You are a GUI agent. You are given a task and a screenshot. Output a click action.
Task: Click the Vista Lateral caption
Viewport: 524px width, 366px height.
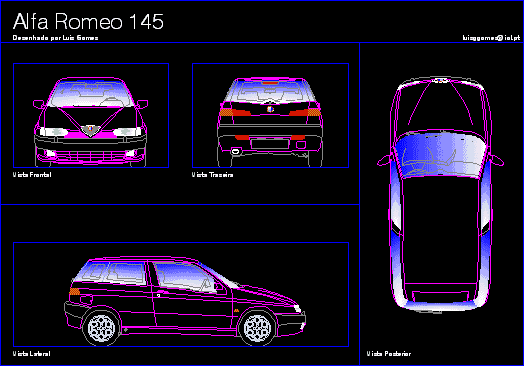click(x=32, y=354)
